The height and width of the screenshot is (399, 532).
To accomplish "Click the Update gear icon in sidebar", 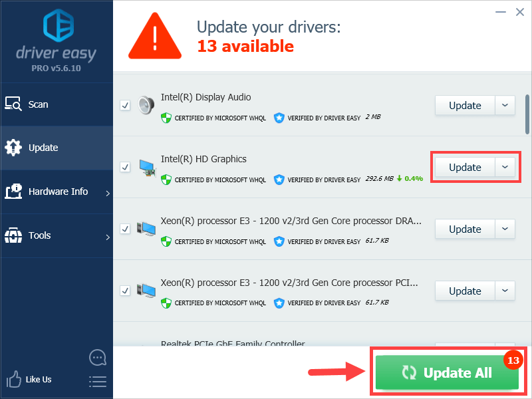I will coord(13,148).
